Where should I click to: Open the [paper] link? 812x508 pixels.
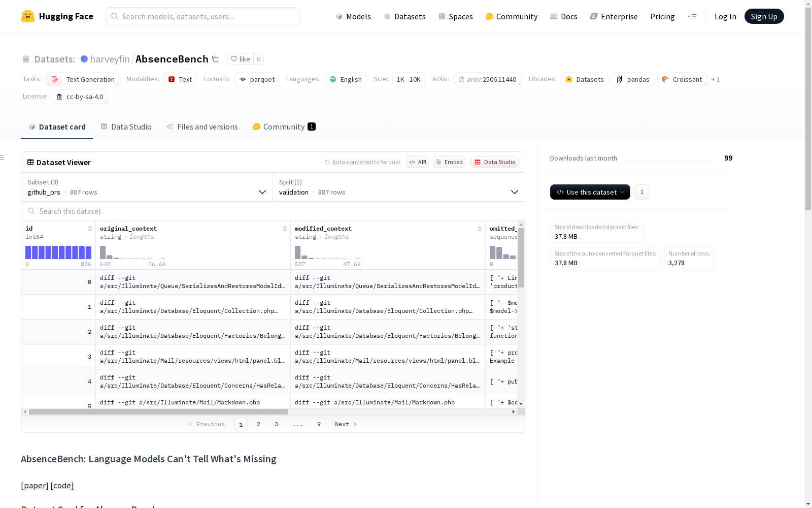35,486
